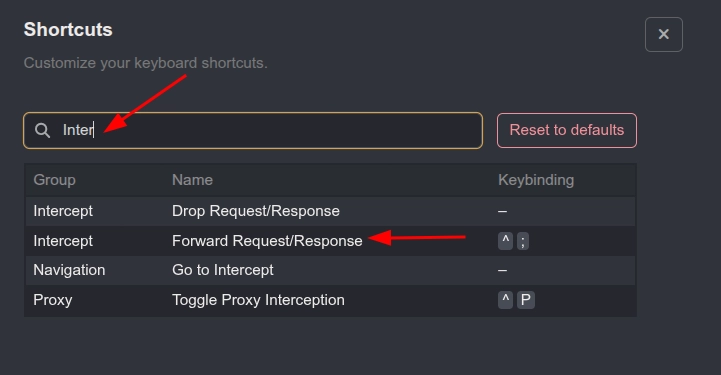
Task: Select the Go to Intercept shortcut name
Action: (x=223, y=270)
